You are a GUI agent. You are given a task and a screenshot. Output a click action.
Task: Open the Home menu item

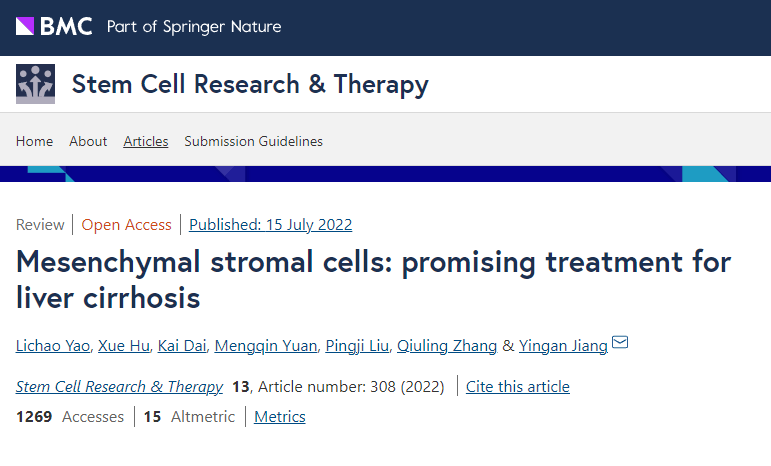click(x=35, y=141)
